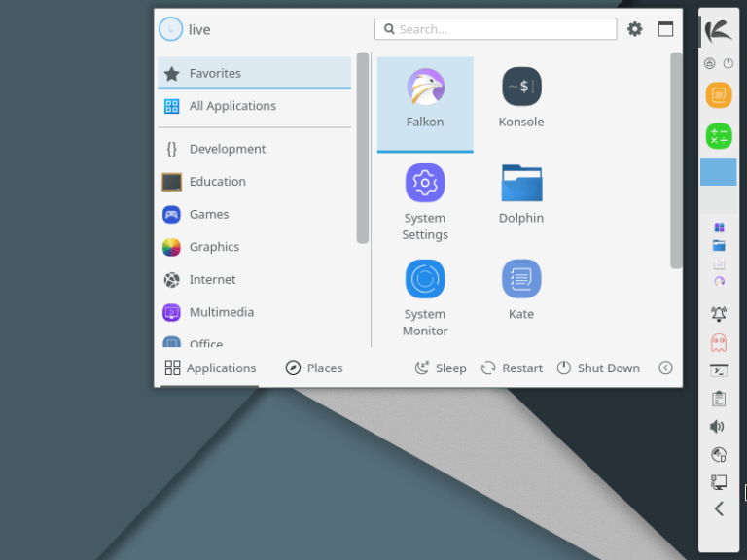Viewport: 747px width, 560px height.
Task: Collapse system tray with arrow
Action: point(719,508)
